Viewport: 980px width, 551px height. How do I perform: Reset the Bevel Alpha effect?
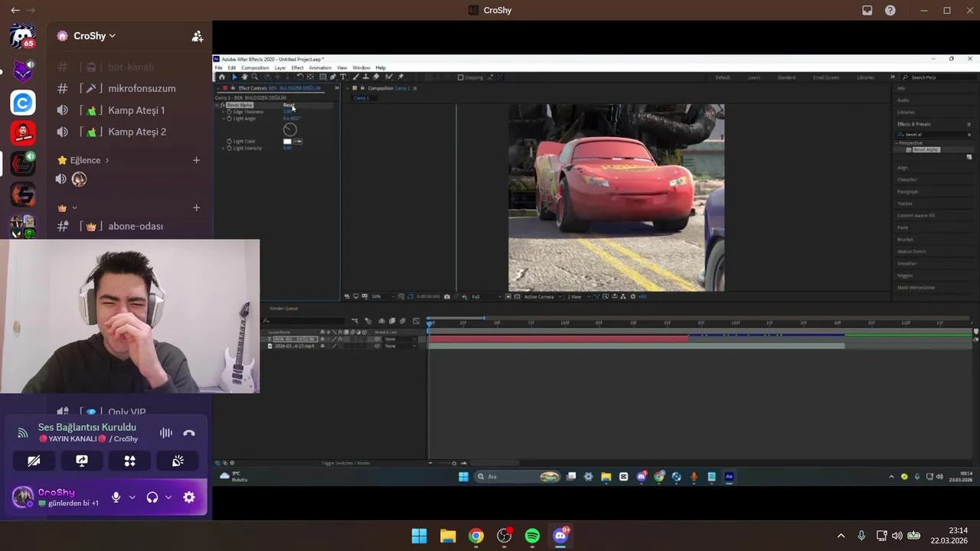click(x=289, y=105)
